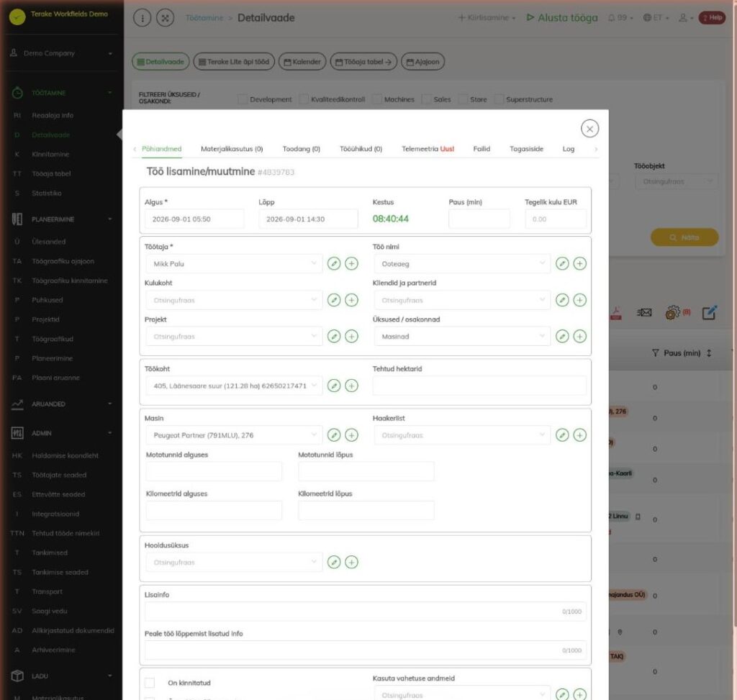This screenshot has width=737, height=700.
Task: Check the Superstructure unit filter
Action: [x=499, y=99]
